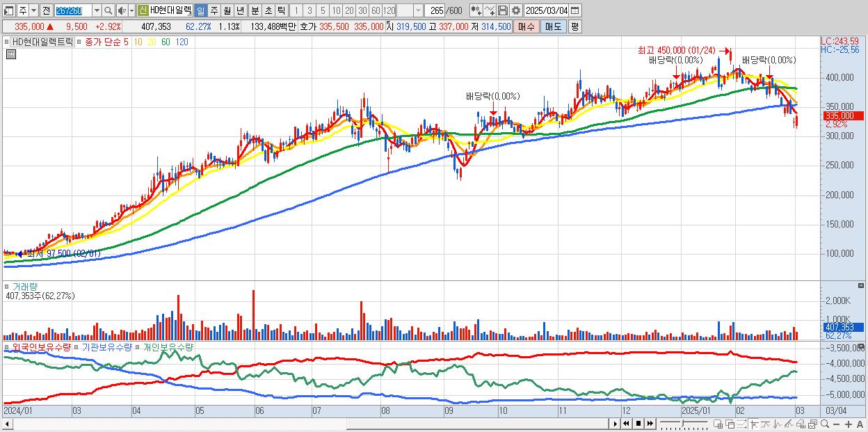Click the 호가 quote label
Viewport: 868px width, 432px height.
pyautogui.click(x=307, y=26)
